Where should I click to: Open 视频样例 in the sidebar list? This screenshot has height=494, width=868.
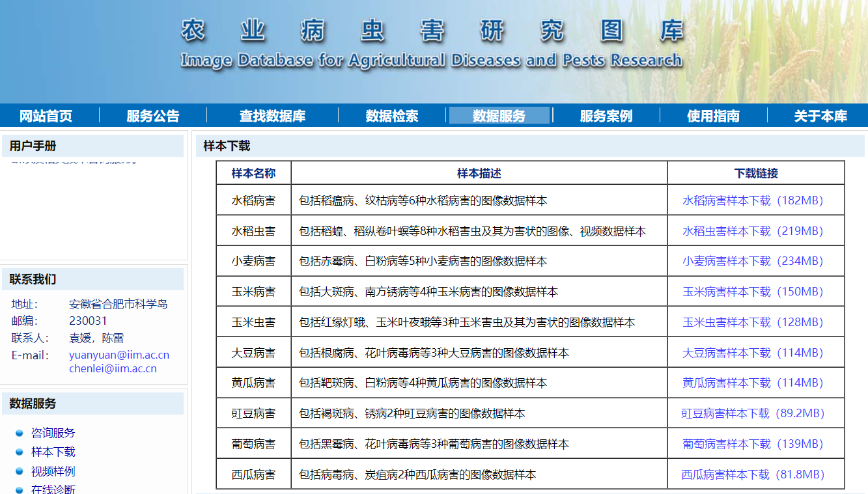(53, 471)
